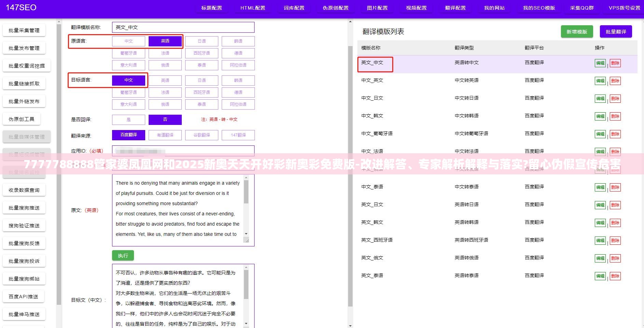
Task: Open 我的SEO模版 in the top bar
Action: coord(539,8)
